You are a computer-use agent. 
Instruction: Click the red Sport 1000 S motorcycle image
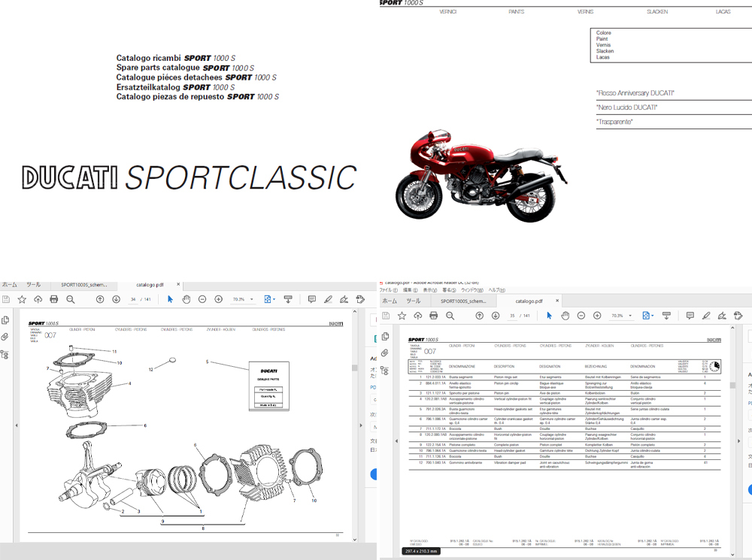481,175
